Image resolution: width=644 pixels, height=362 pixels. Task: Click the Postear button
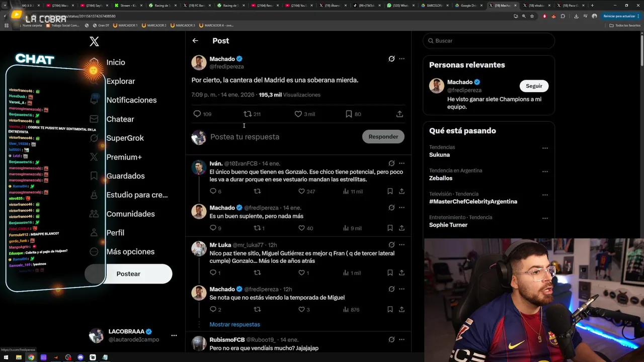coord(128,274)
